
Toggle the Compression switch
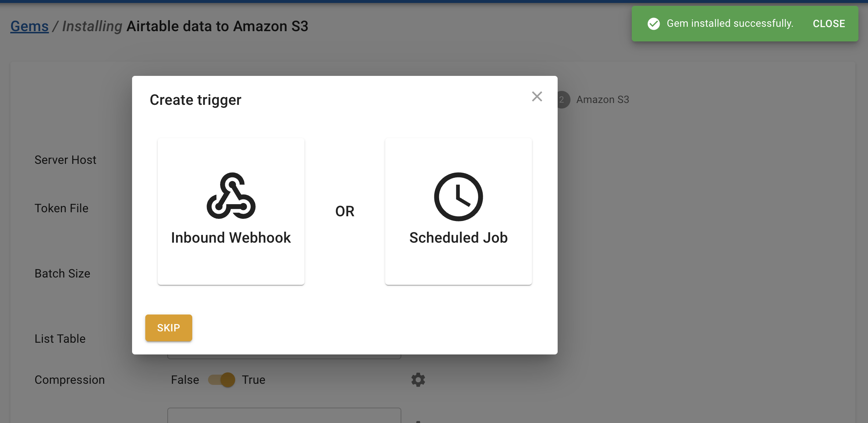[x=222, y=380]
